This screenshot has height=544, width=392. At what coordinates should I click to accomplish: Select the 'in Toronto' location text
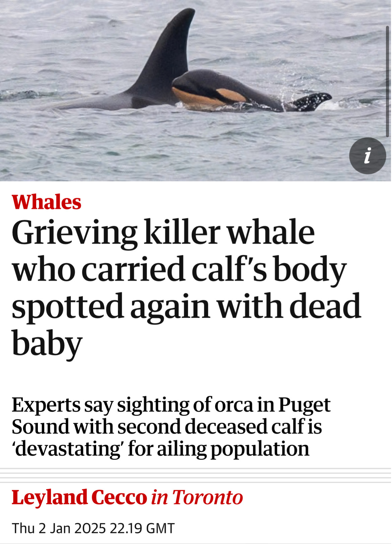(x=197, y=497)
